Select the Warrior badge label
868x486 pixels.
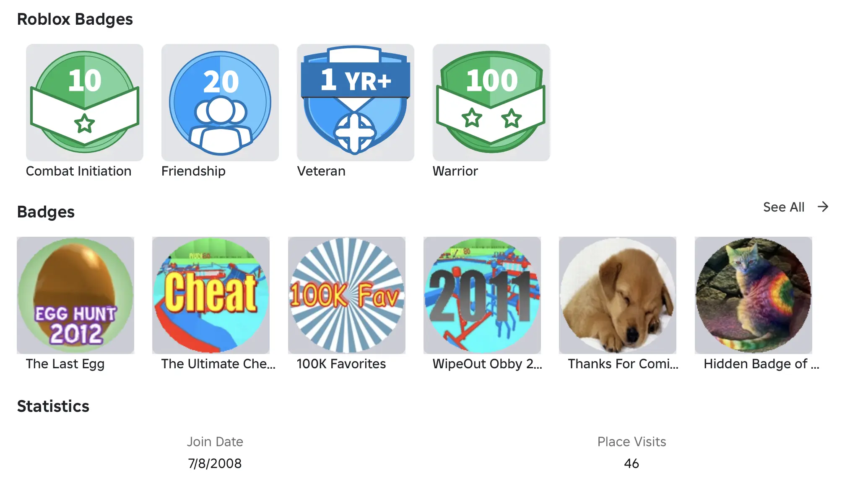tap(455, 171)
